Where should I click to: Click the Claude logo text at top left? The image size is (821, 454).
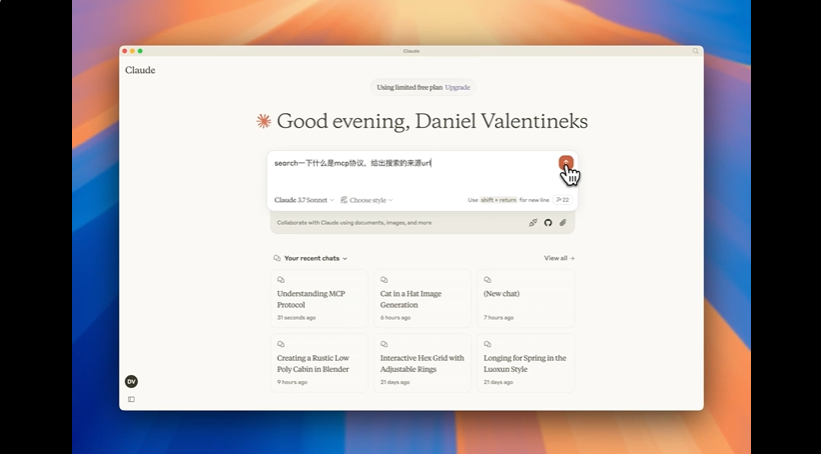140,70
